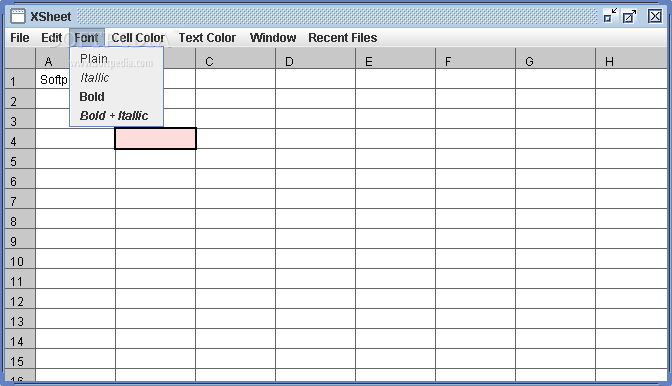Open the Edit menu
The width and height of the screenshot is (672, 386).
coord(51,38)
